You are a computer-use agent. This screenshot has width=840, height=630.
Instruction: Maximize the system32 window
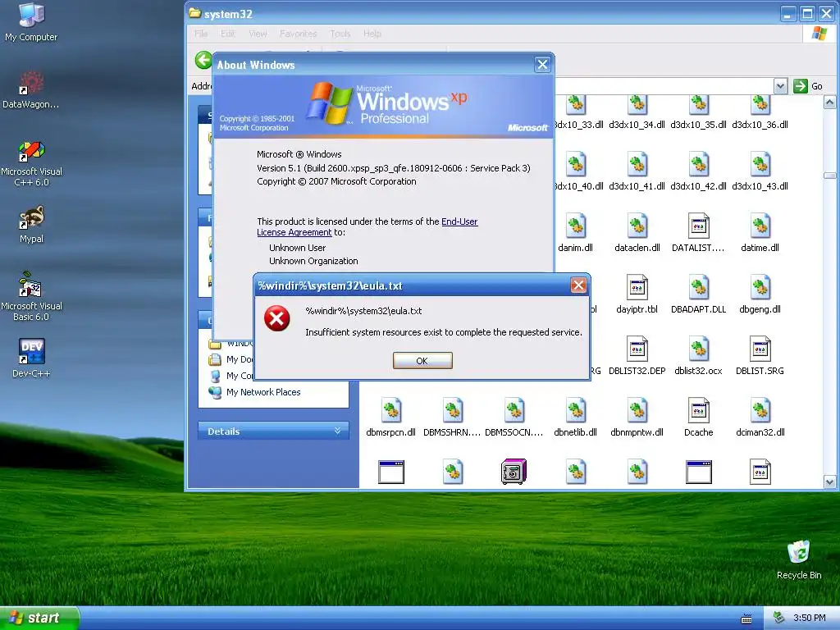coord(807,13)
